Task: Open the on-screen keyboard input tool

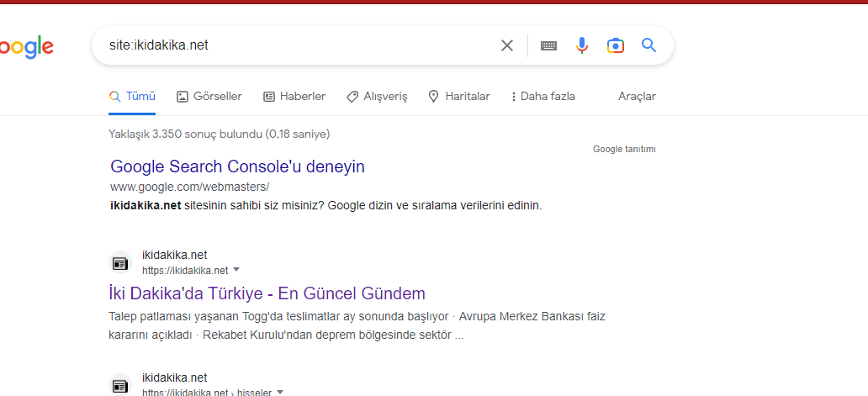Action: [548, 46]
